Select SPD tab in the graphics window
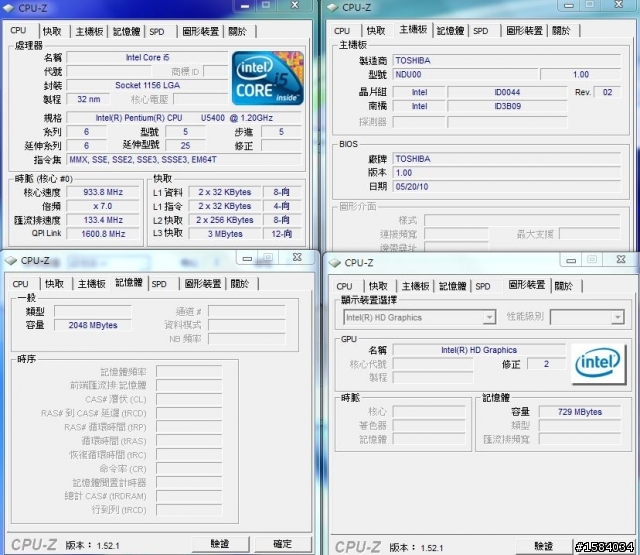The width and height of the screenshot is (640, 555). point(483,286)
